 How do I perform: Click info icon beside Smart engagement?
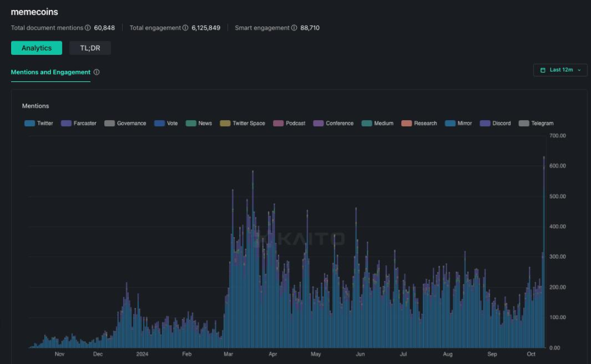click(294, 28)
